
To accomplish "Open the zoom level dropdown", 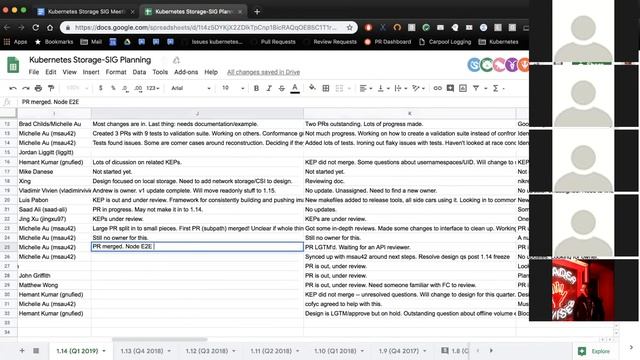I will tap(77, 88).
